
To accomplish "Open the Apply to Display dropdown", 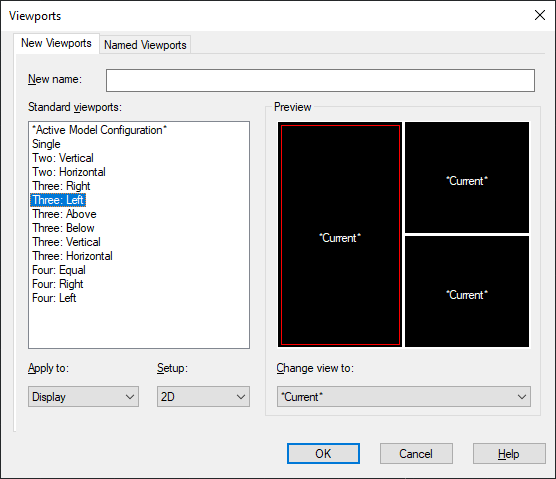I will pyautogui.click(x=83, y=396).
